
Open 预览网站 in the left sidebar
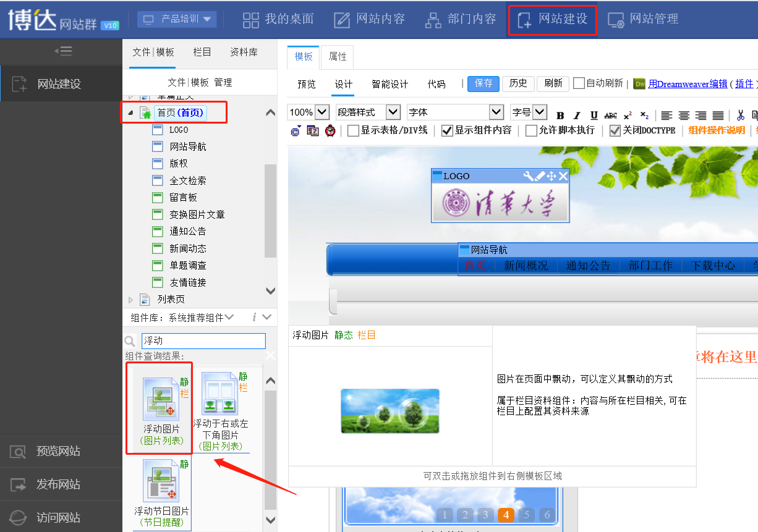58,451
